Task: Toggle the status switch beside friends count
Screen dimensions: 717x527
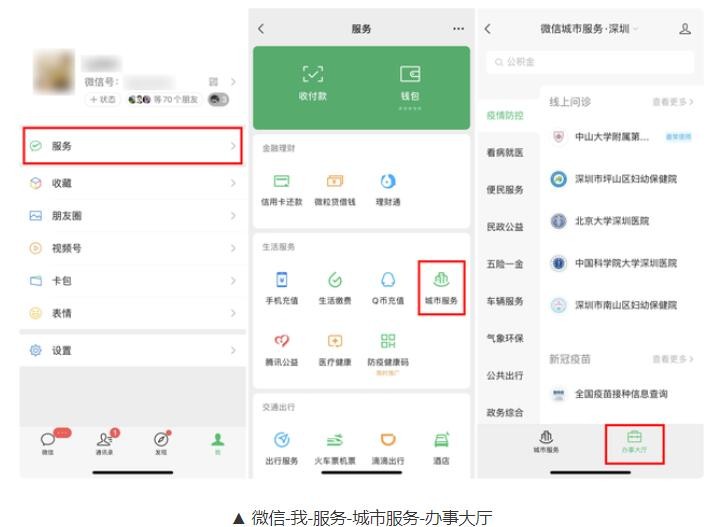Action: tap(218, 99)
